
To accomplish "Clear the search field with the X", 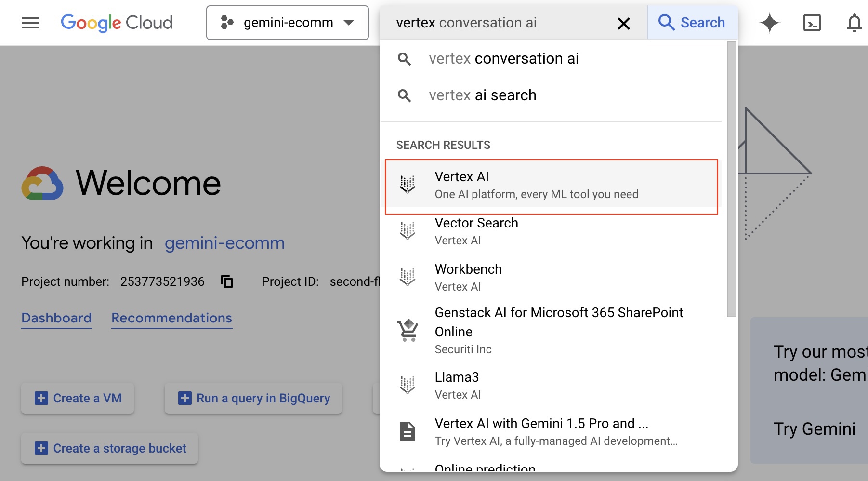I will [x=624, y=23].
